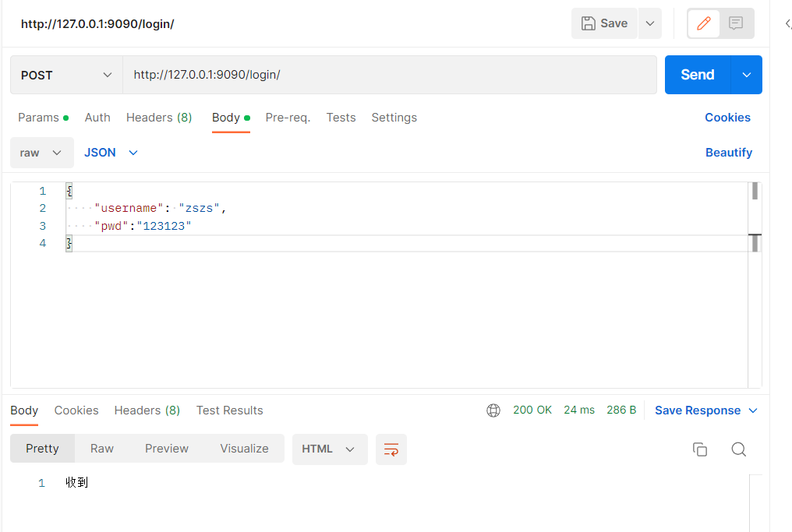This screenshot has width=792, height=532.
Task: Click the request title http://127.0.0.1:9090/login/
Action: click(x=97, y=23)
